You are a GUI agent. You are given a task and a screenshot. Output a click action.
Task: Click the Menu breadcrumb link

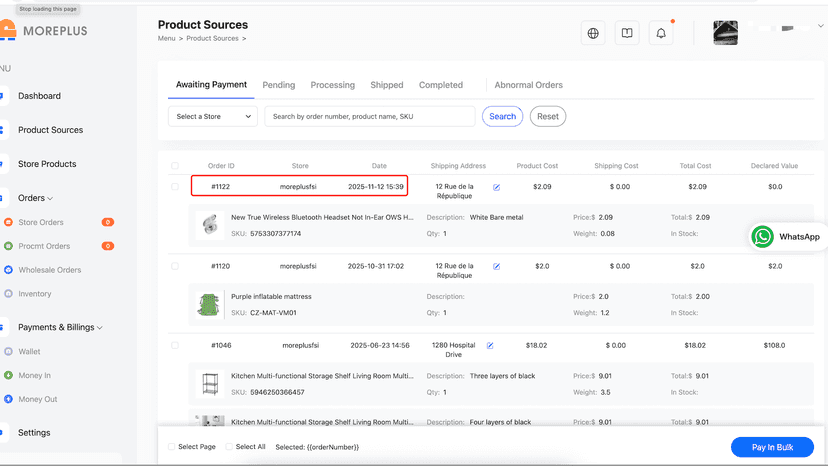pos(166,39)
